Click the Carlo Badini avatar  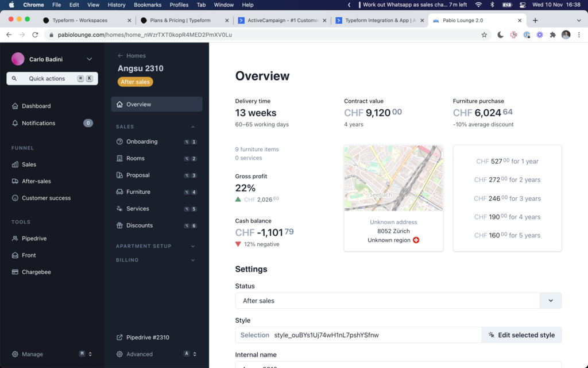[x=18, y=59]
